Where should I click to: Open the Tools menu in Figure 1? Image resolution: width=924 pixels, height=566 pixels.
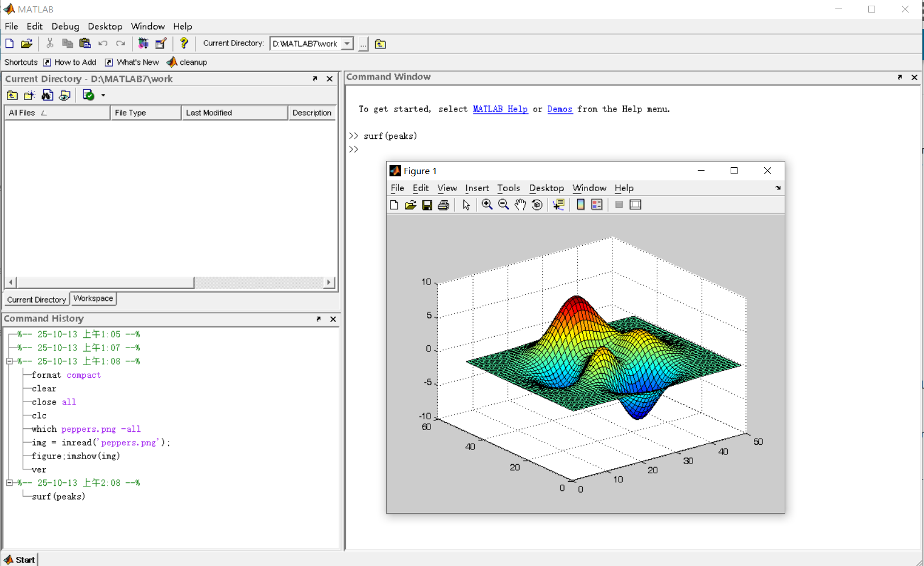(x=508, y=188)
